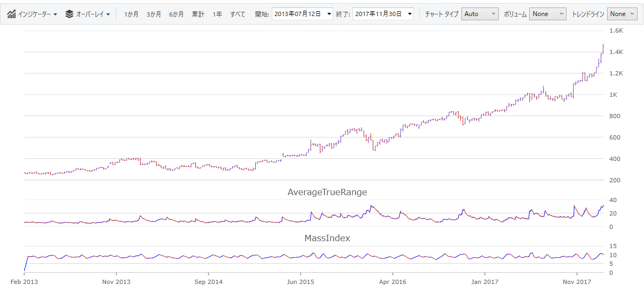The image size is (644, 292).
Task: Click the Apr 2016 axis label
Action: coord(392,281)
